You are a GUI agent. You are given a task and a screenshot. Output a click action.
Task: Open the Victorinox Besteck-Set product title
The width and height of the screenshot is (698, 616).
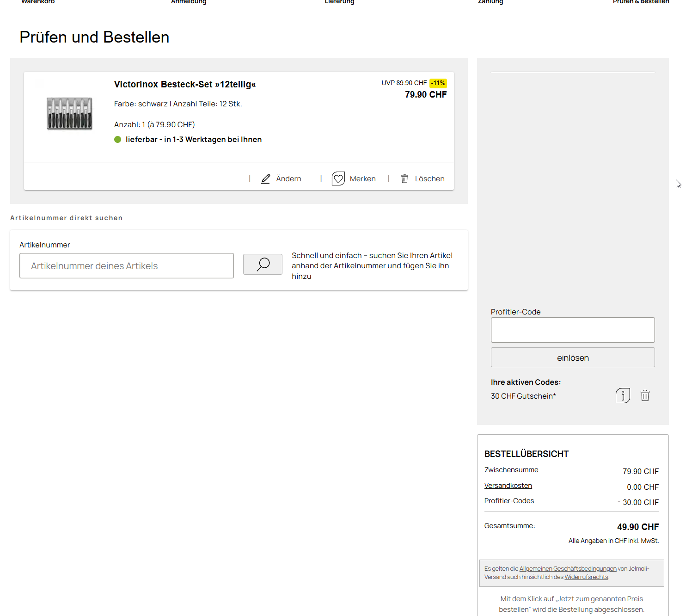pyautogui.click(x=185, y=84)
